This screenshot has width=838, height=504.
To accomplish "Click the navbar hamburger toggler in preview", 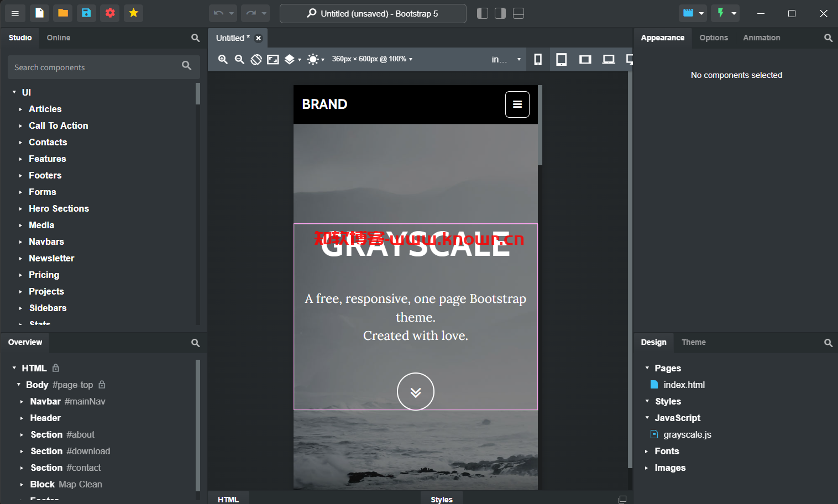I will pos(517,104).
